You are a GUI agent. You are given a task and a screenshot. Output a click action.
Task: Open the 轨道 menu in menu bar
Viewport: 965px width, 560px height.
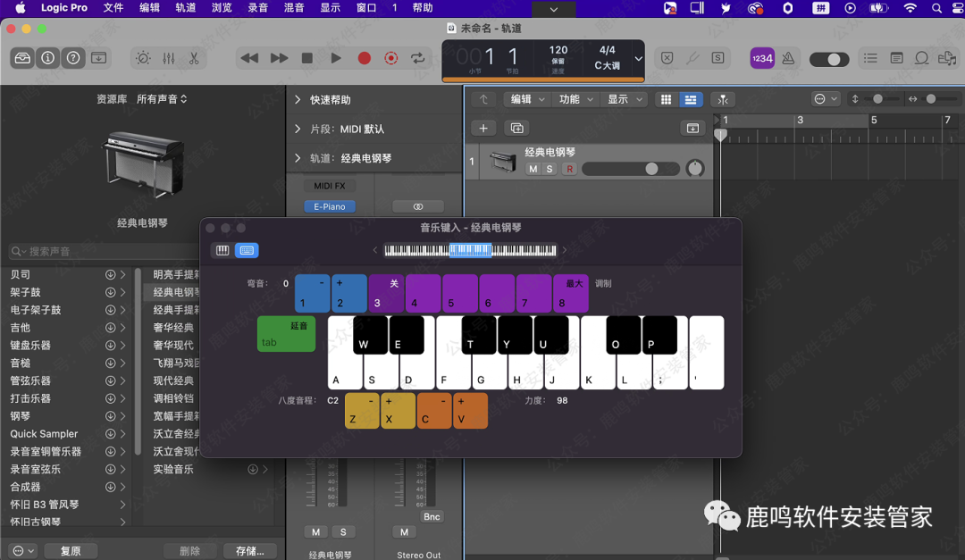185,8
